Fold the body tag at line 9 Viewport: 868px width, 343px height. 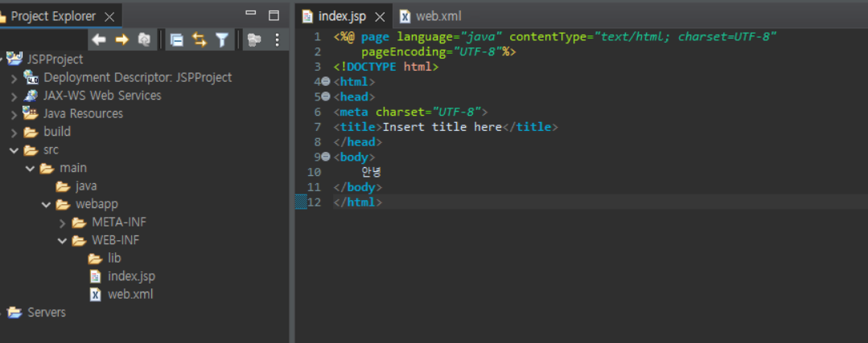pyautogui.click(x=326, y=157)
